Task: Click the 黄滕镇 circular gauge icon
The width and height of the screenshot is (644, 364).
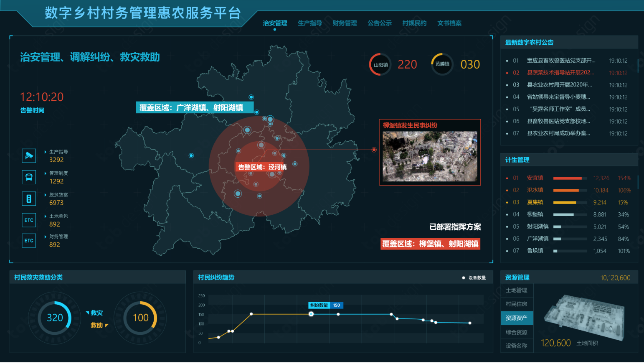Action: point(442,64)
